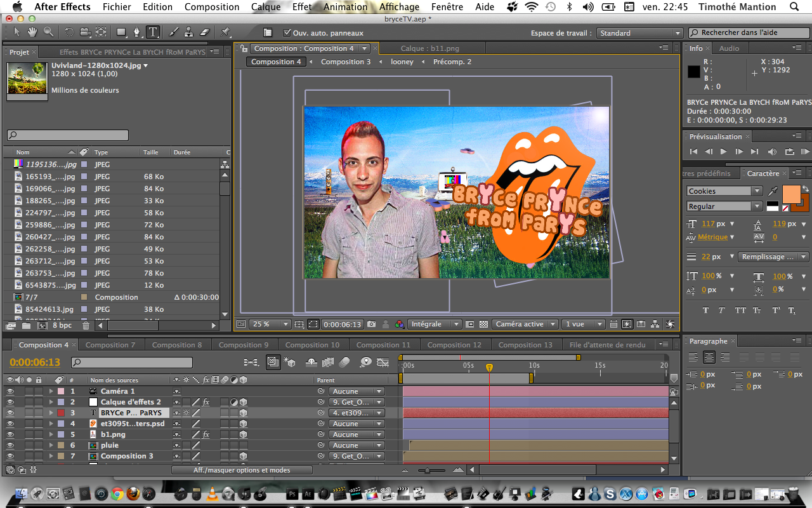Hide the Composition 3 layer
The width and height of the screenshot is (812, 508).
10,456
